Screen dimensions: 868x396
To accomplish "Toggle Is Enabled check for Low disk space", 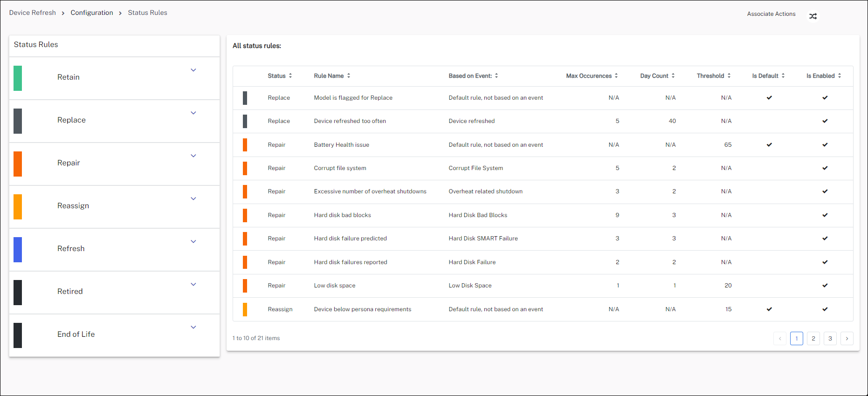I will (x=825, y=286).
